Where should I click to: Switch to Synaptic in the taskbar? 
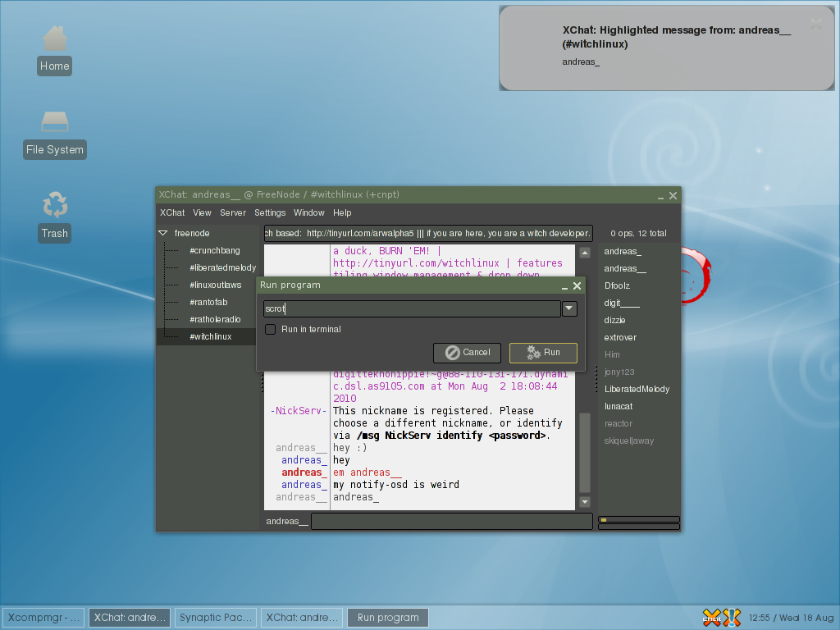[215, 618]
